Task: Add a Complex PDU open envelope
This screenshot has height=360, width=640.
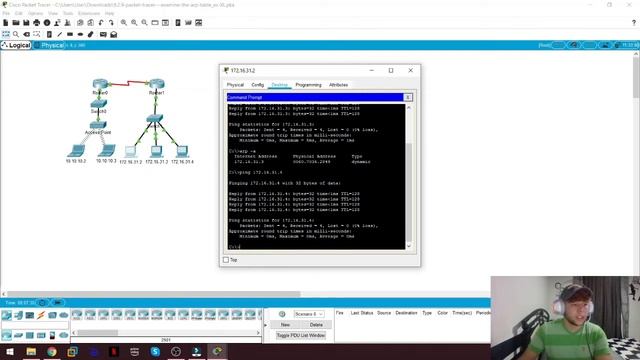Action: click(x=114, y=35)
